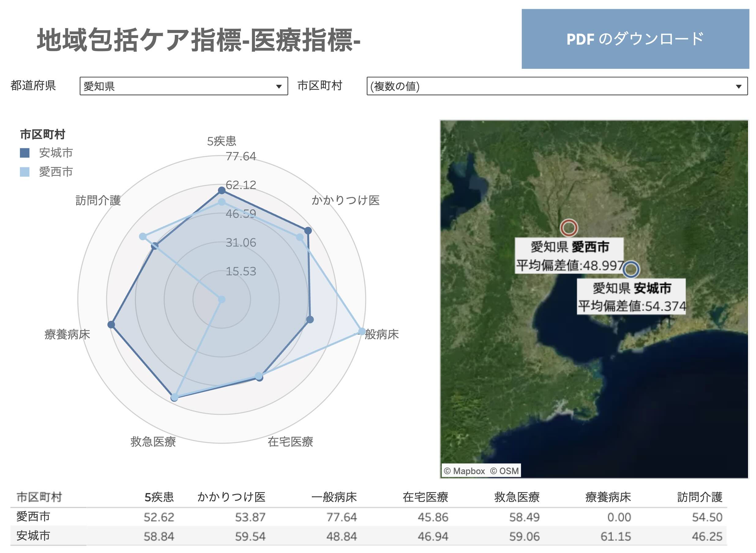Click the 愛西市 一般病床 radar point

pos(362,331)
